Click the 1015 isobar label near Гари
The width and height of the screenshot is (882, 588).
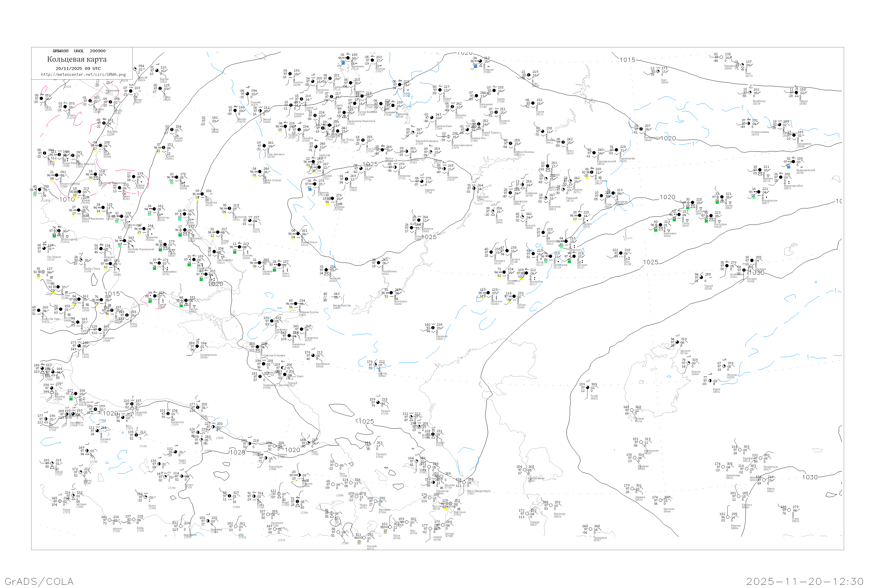(x=627, y=60)
